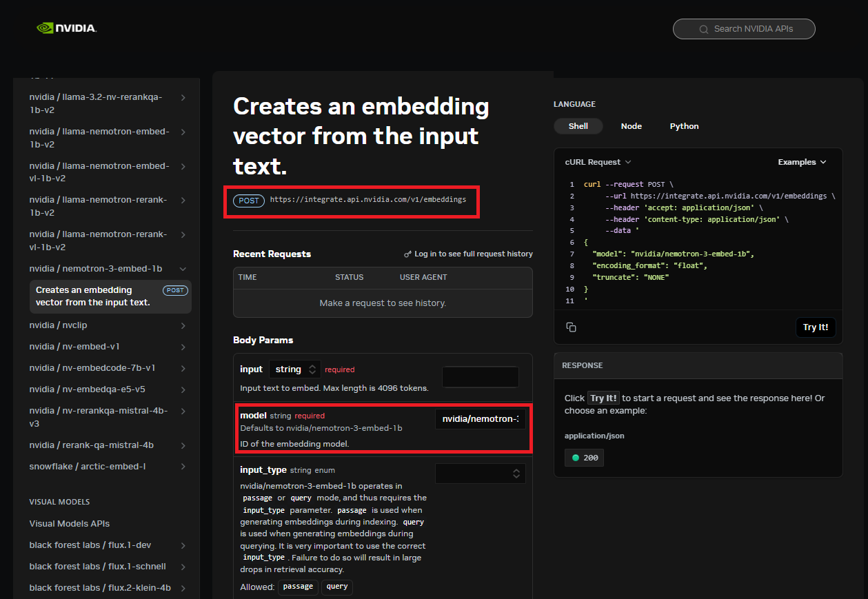Click the endpoint URL text
This screenshot has width=868, height=599.
[x=368, y=200]
